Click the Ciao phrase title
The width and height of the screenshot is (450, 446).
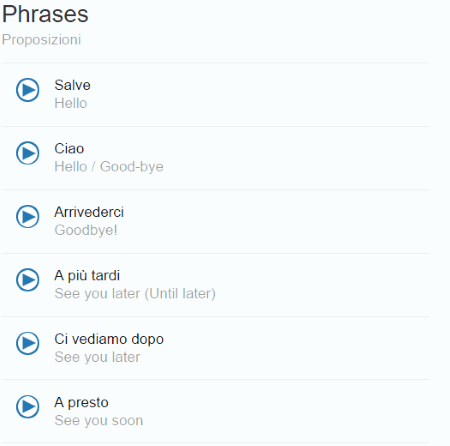(69, 149)
